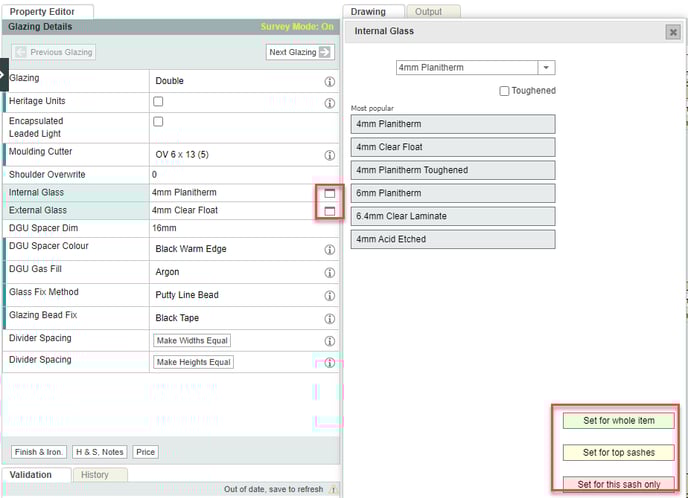
Task: Click info icon for DGU Gas Fill
Action: [x=329, y=272]
